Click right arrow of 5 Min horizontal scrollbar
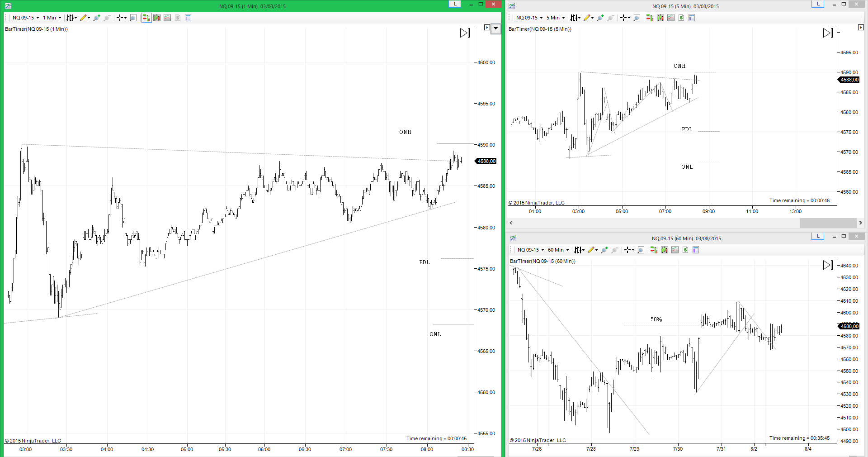This screenshot has width=868, height=457. pos(860,223)
